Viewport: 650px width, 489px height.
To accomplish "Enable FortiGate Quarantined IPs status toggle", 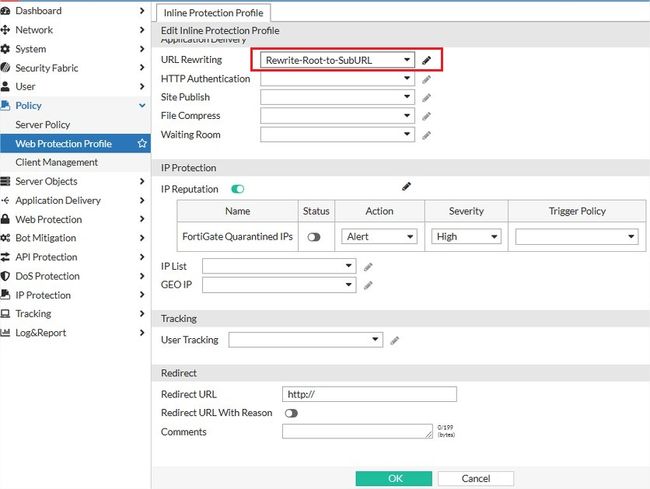I will 314,237.
